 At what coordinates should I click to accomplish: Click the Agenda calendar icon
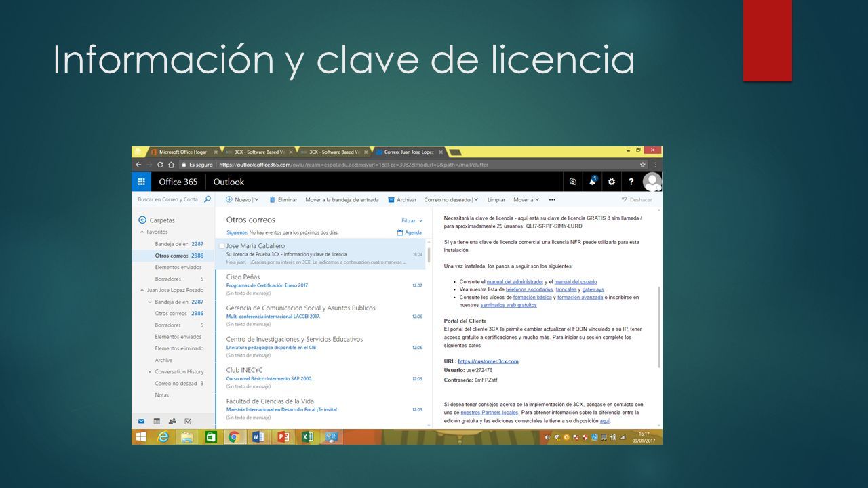pyautogui.click(x=400, y=232)
